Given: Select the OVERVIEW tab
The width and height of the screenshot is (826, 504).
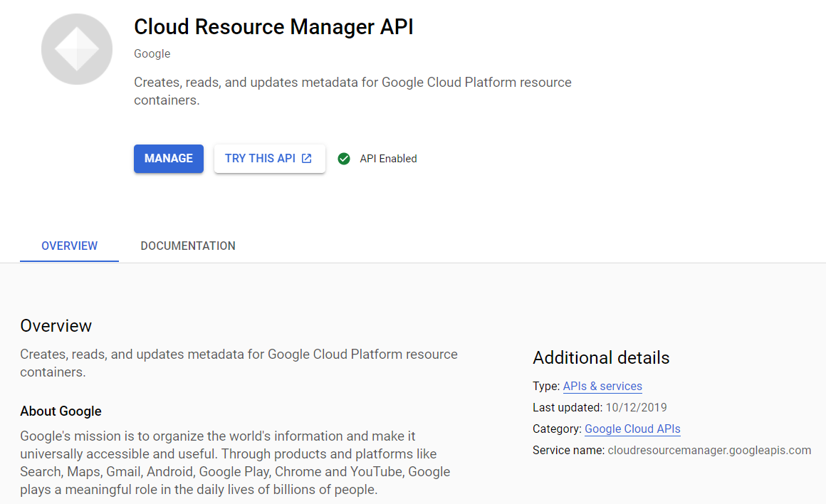Looking at the screenshot, I should [x=68, y=246].
